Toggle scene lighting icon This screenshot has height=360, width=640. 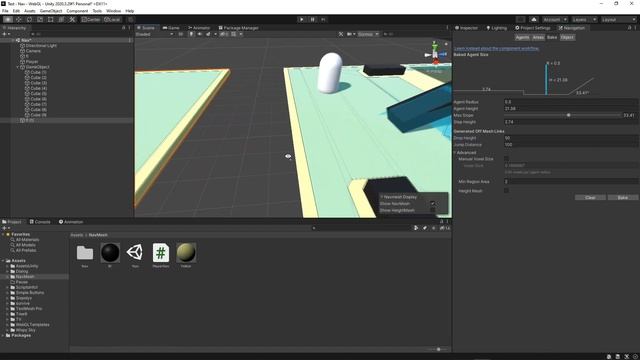click(191, 34)
